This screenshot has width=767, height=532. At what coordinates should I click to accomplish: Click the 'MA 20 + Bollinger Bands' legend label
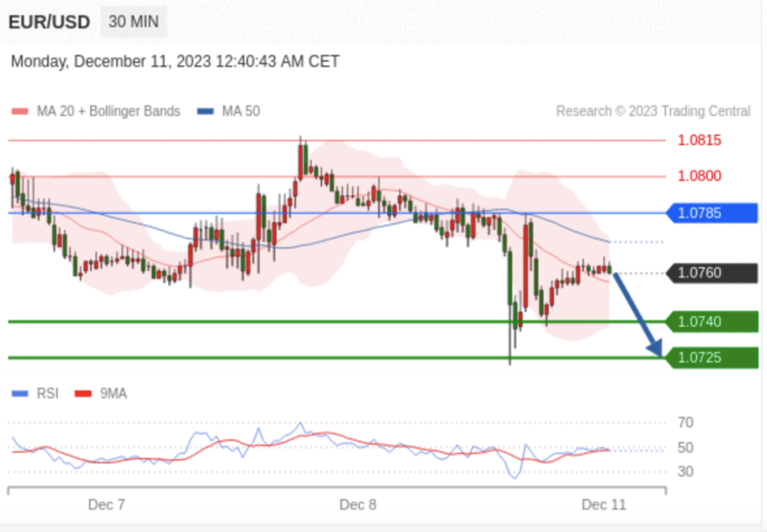(109, 111)
